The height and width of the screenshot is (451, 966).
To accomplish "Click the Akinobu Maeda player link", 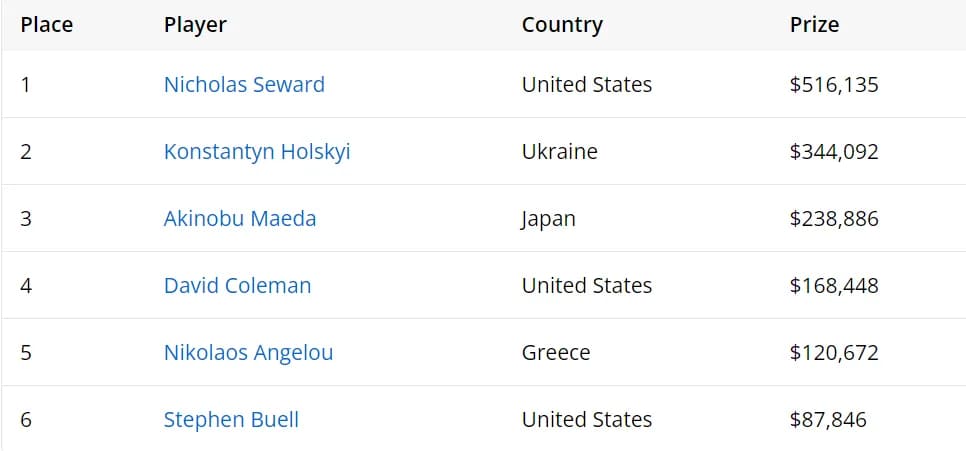I will (x=240, y=218).
